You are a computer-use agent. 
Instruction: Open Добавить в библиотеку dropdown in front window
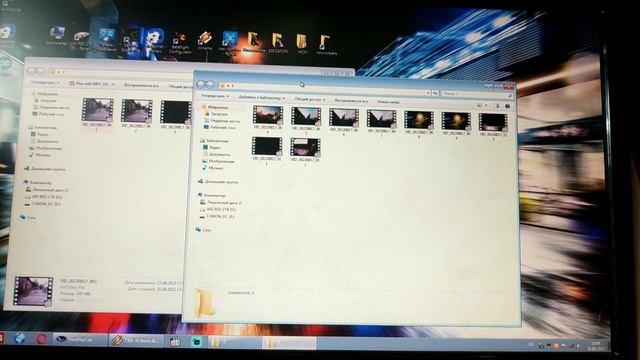click(262, 98)
